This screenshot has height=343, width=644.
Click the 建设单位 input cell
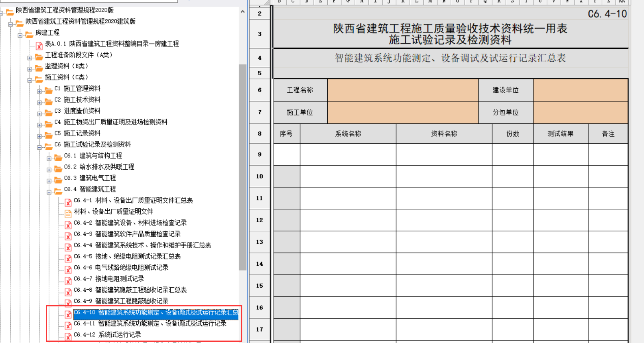coord(581,90)
